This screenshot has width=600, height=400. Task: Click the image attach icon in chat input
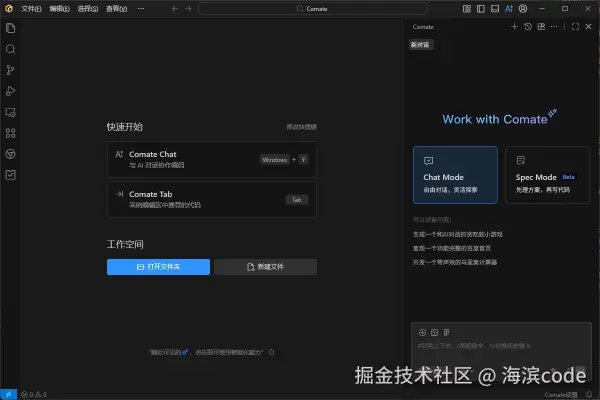434,332
